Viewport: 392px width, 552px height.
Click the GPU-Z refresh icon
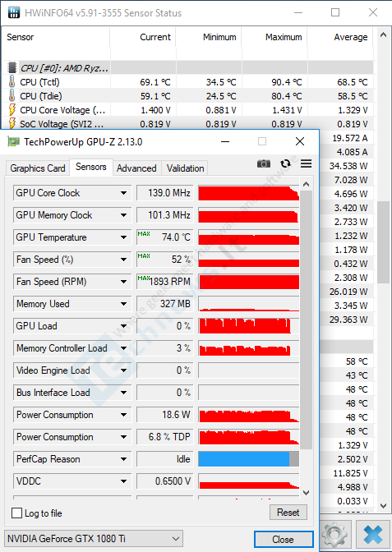coord(285,163)
